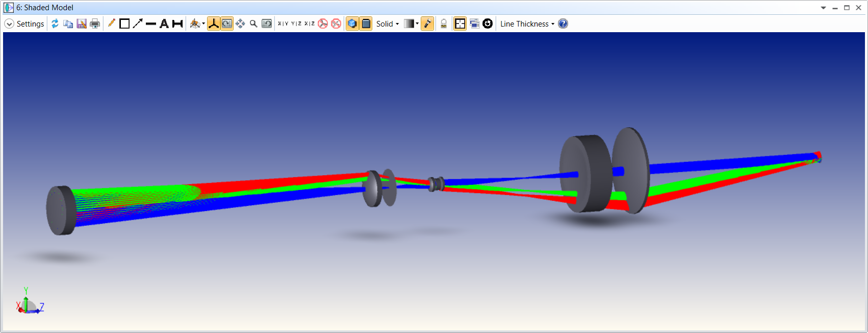
Task: Add a text annotation with A tool
Action: (164, 23)
